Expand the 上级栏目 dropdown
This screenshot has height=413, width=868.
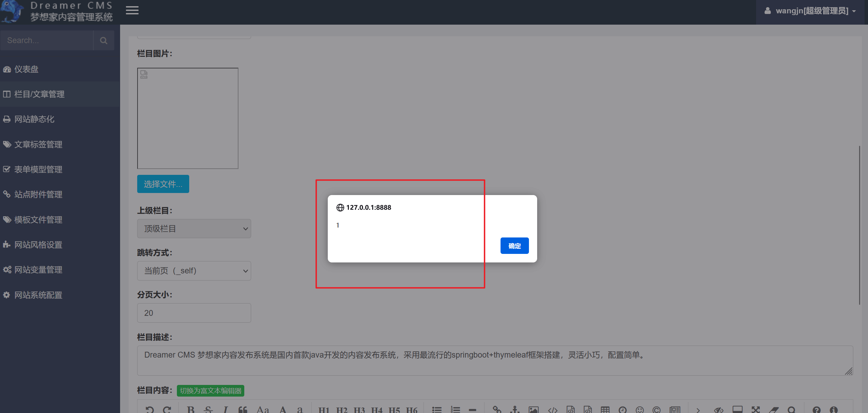194,229
